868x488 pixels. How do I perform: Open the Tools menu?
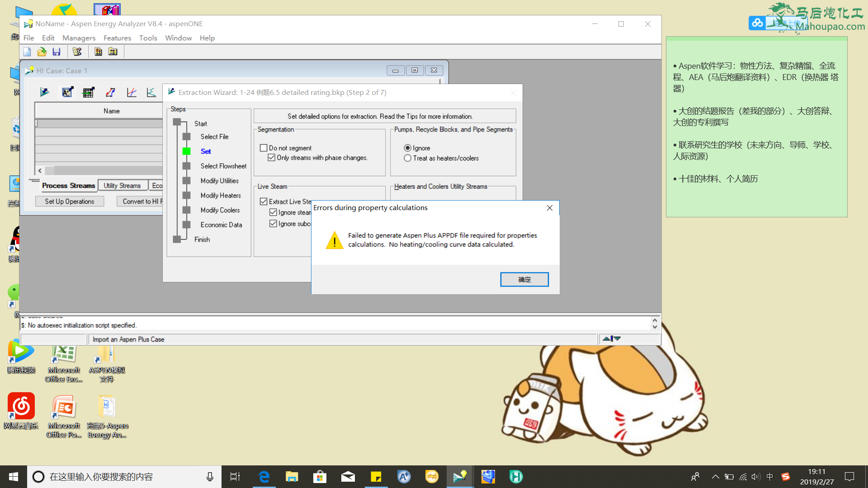(148, 38)
